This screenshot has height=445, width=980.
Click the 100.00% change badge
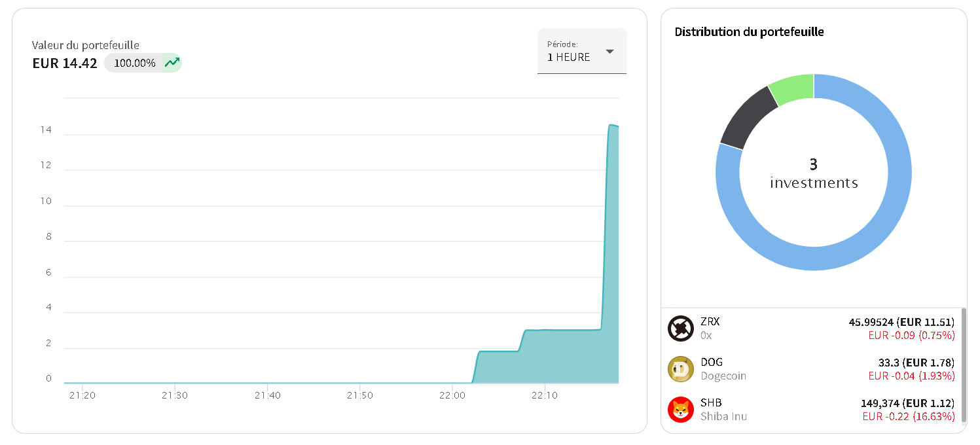(143, 63)
